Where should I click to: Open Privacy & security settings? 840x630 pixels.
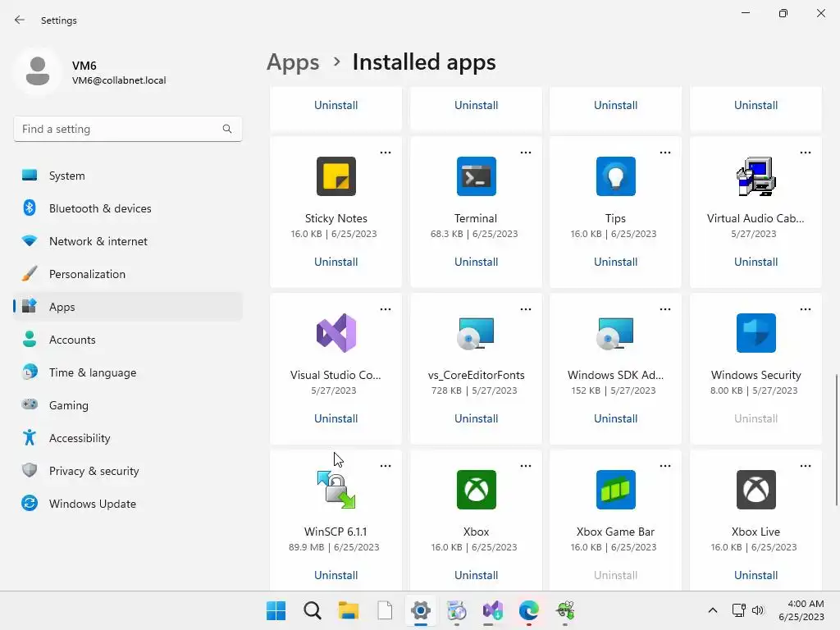(x=128, y=471)
